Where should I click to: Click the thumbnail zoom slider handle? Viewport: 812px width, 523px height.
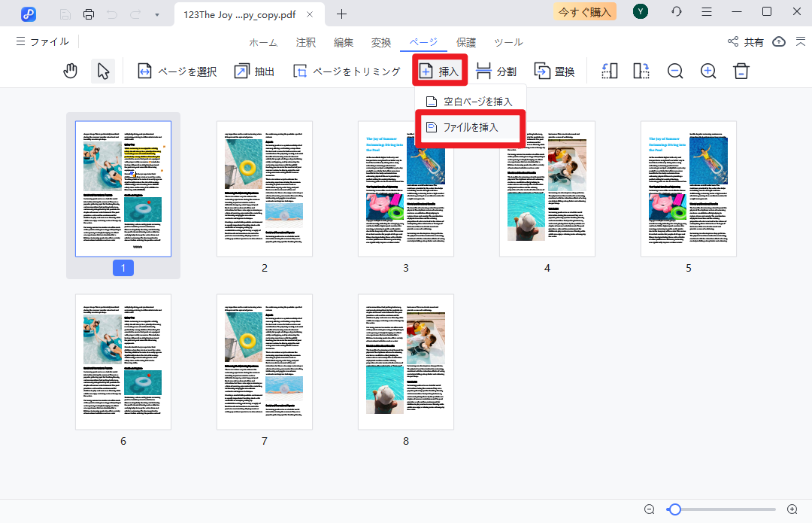click(x=675, y=509)
